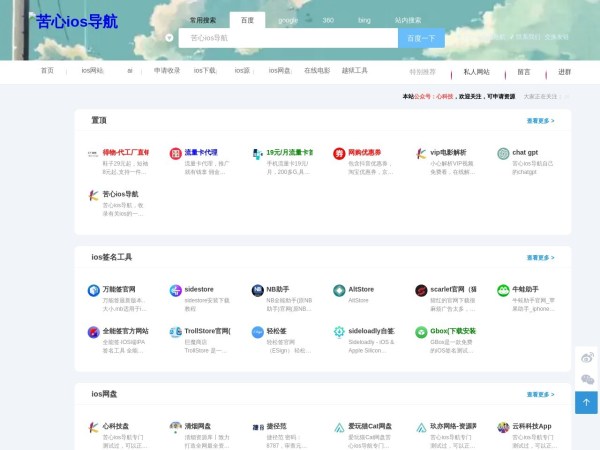600x450 pixels.
Task: Click the 流量卡代理 red icon
Action: pyautogui.click(x=175, y=154)
